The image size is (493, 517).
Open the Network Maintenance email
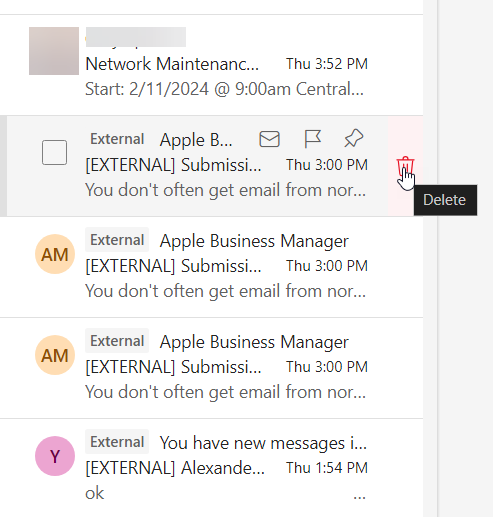pyautogui.click(x=211, y=65)
